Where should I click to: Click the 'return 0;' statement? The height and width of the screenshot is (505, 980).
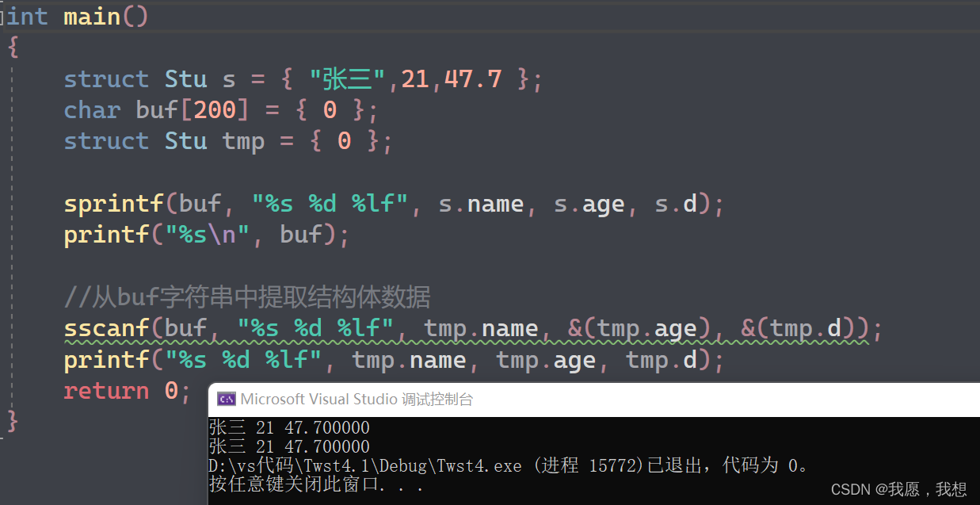click(x=128, y=391)
